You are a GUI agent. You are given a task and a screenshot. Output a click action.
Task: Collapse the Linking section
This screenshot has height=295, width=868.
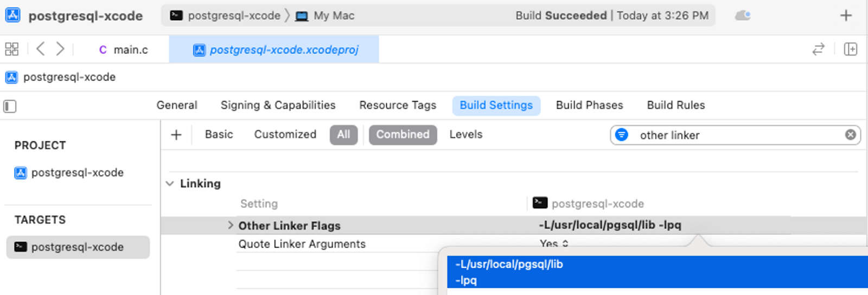tap(170, 184)
